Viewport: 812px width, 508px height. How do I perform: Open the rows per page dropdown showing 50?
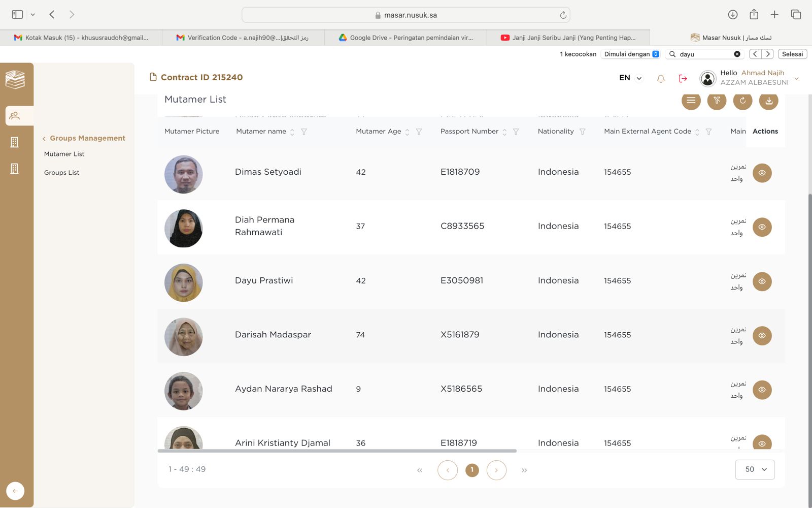click(x=755, y=469)
